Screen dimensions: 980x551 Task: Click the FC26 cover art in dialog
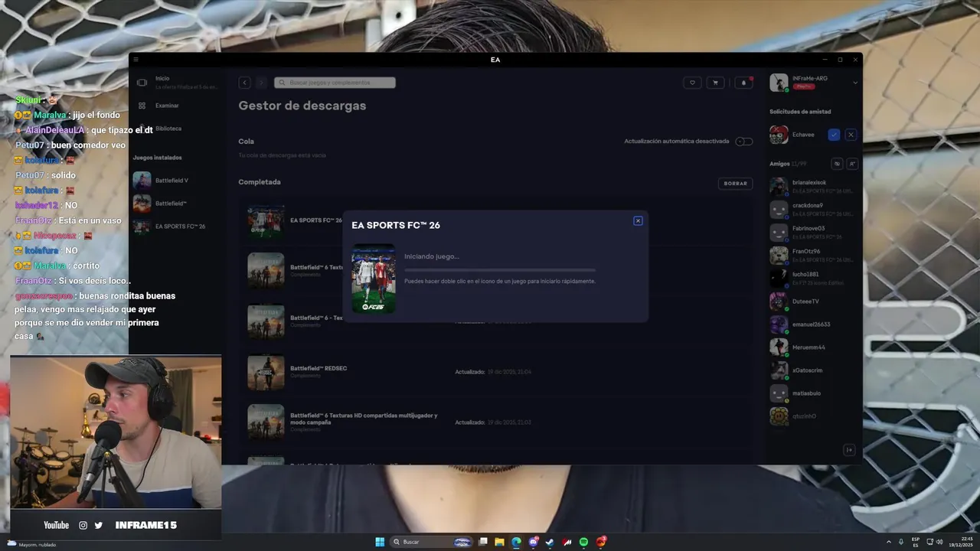click(374, 279)
